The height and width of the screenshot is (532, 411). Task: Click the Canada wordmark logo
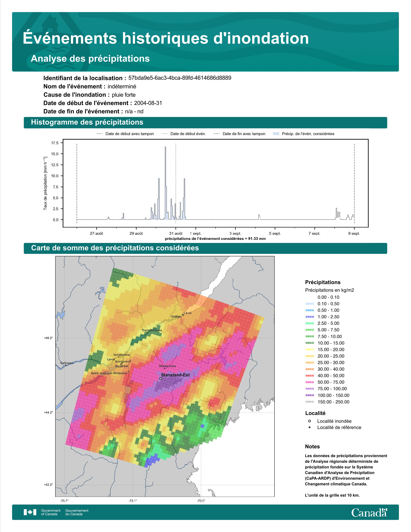(369, 512)
